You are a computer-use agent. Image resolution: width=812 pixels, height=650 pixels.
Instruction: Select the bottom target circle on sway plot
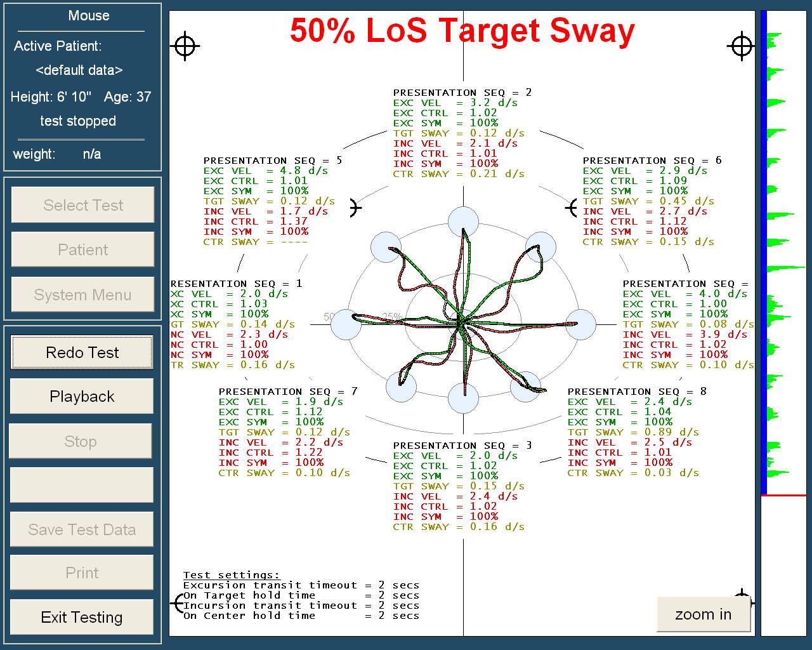464,398
